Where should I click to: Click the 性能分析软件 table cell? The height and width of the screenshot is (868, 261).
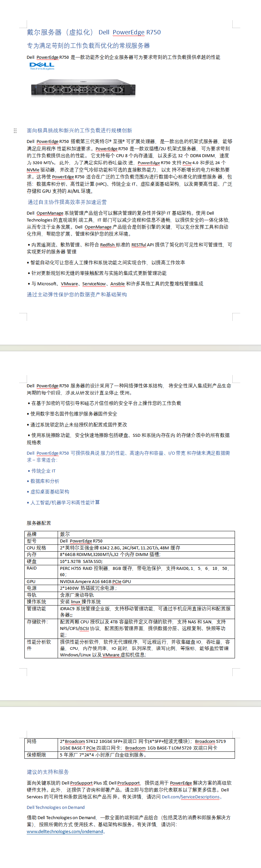click(41, 648)
